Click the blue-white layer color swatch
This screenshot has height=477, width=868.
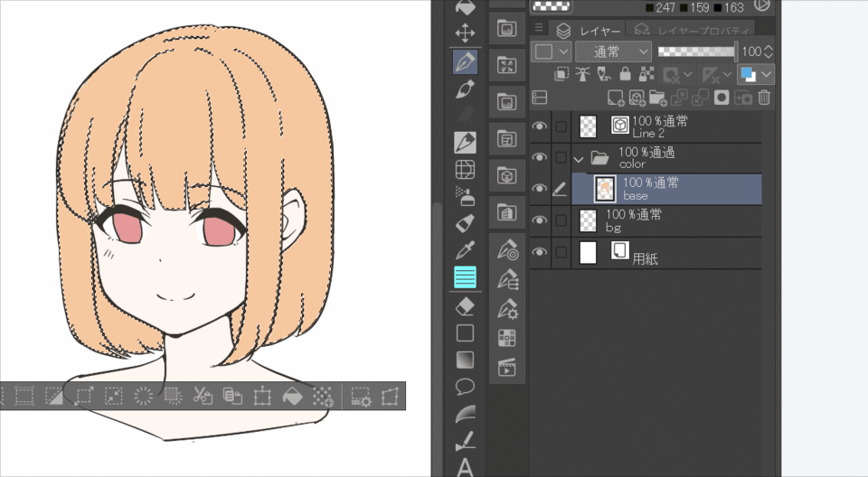point(749,74)
